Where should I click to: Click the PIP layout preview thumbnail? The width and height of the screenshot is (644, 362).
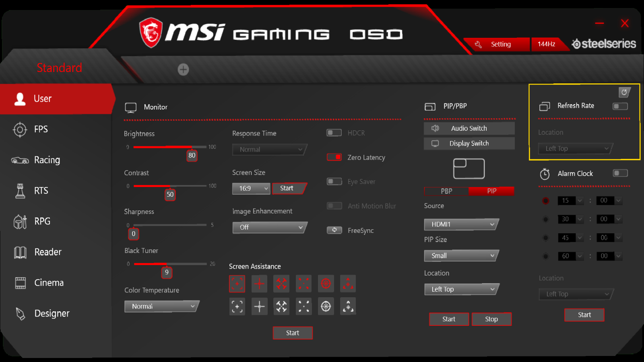pos(469,169)
